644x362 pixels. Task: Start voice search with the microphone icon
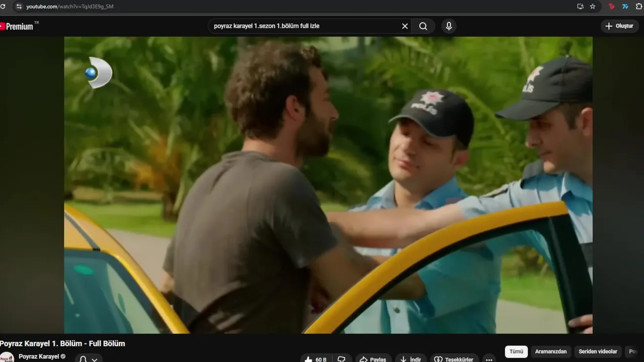click(449, 26)
